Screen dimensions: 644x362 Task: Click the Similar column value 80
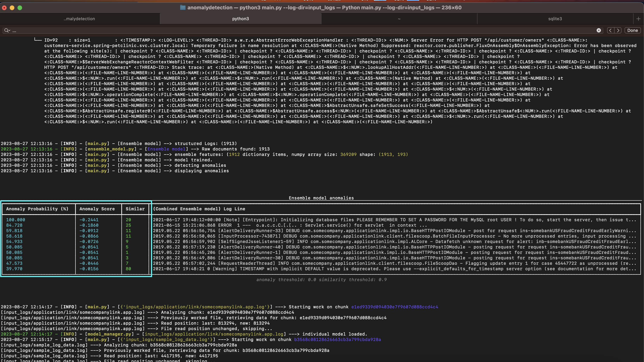[128, 269]
